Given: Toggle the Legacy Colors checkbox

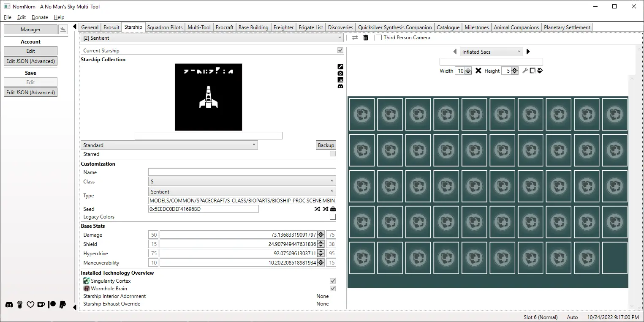Looking at the screenshot, I should (333, 217).
